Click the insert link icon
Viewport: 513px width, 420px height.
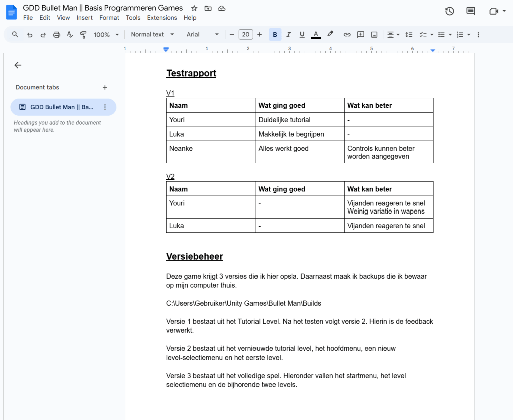point(347,35)
